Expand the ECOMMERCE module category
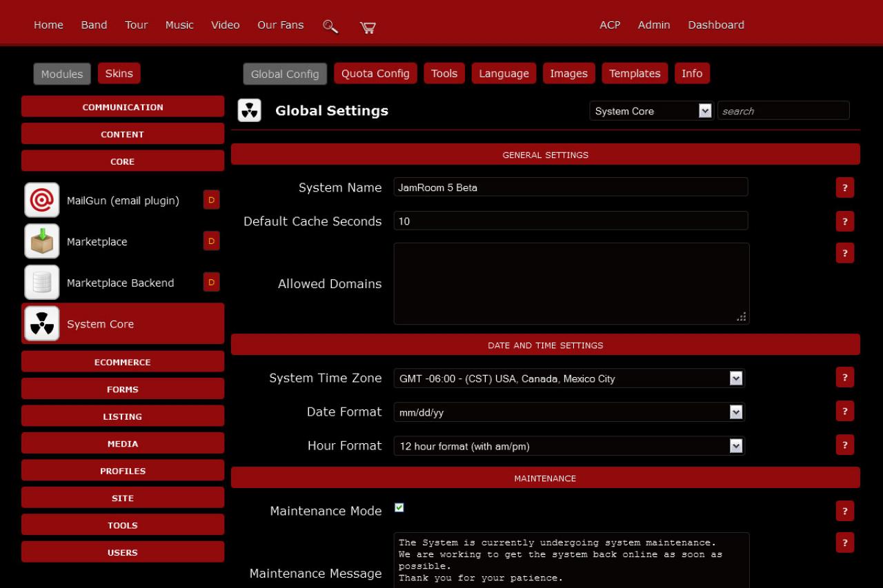This screenshot has width=883, height=588. click(x=123, y=362)
